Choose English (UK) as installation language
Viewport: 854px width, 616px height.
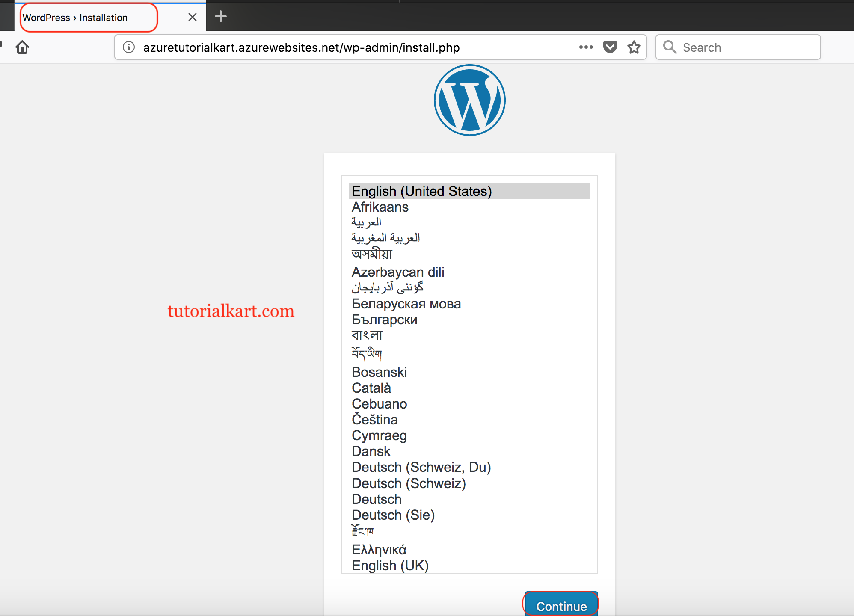tap(390, 565)
